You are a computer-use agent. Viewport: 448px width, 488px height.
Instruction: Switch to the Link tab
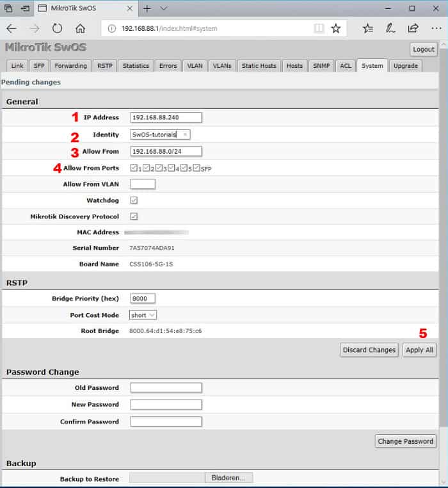(x=17, y=66)
